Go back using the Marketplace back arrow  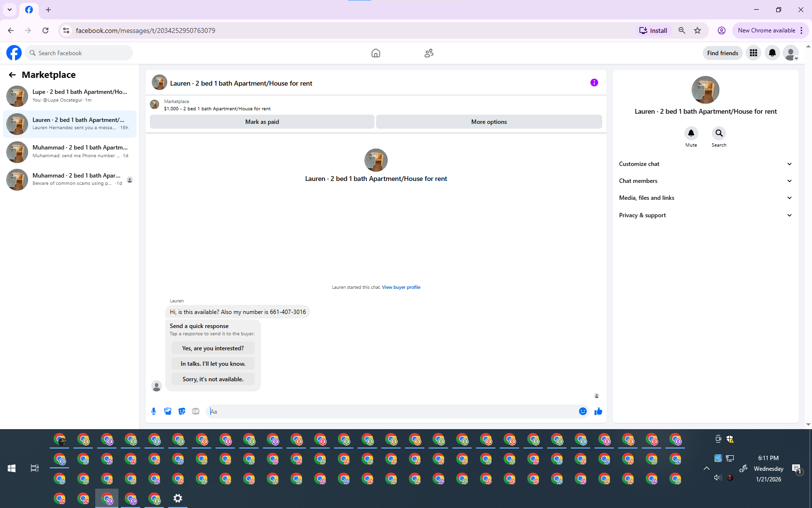(12, 75)
